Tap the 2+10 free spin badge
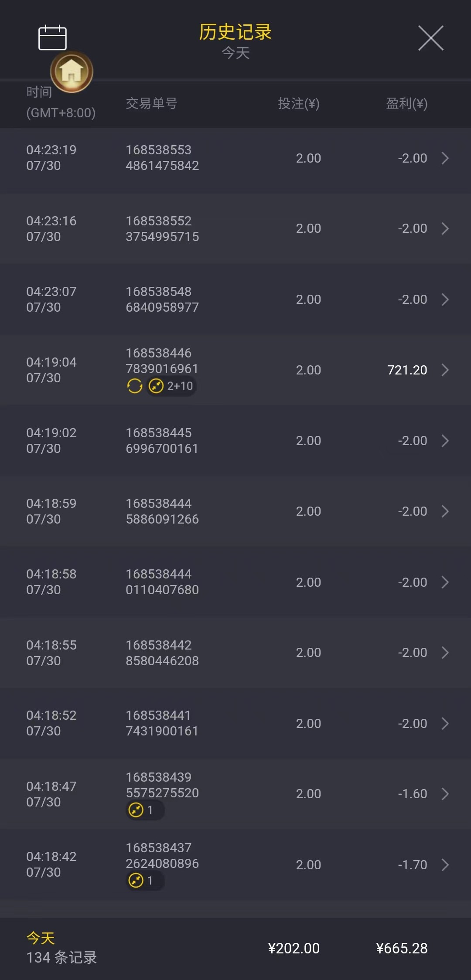 pyautogui.click(x=171, y=386)
